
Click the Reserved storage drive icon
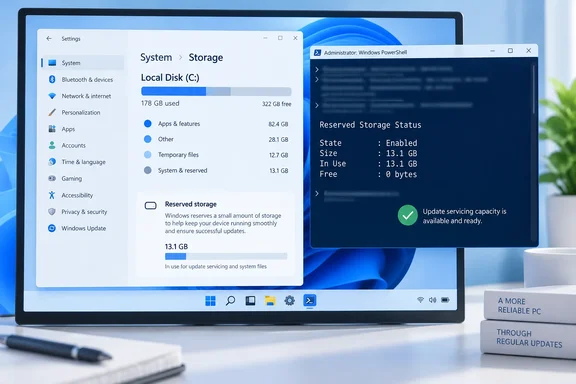point(151,205)
